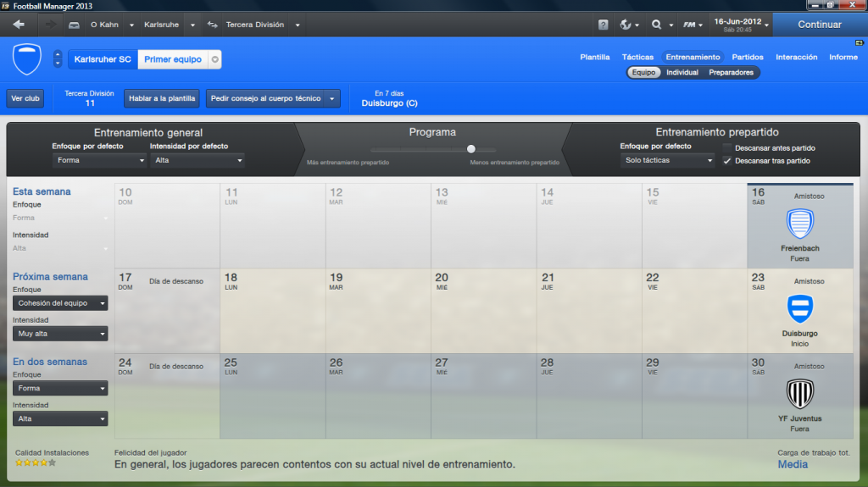This screenshot has height=487, width=868.
Task: Click the Media workload text
Action: click(793, 464)
